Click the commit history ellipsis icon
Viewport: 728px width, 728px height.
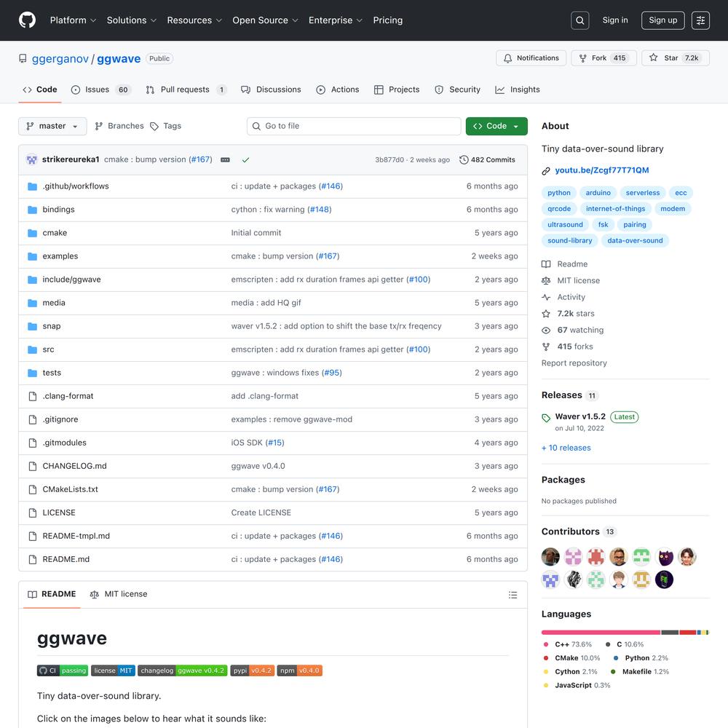tap(225, 159)
